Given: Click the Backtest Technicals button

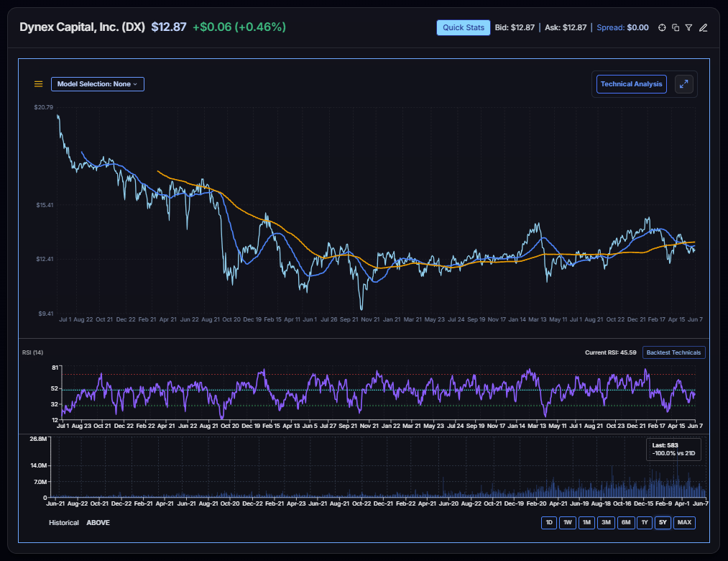Looking at the screenshot, I should tap(673, 352).
